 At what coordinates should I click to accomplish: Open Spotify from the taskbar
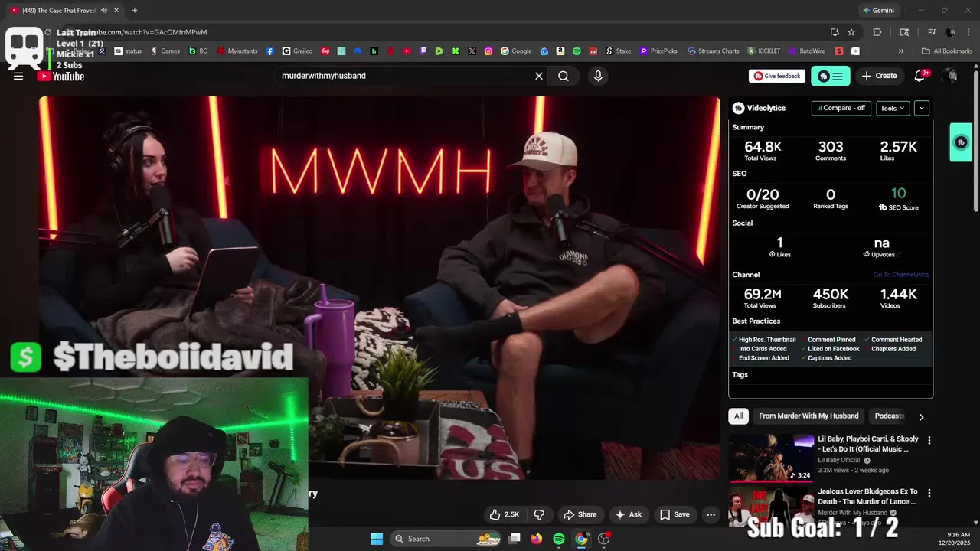pyautogui.click(x=559, y=539)
